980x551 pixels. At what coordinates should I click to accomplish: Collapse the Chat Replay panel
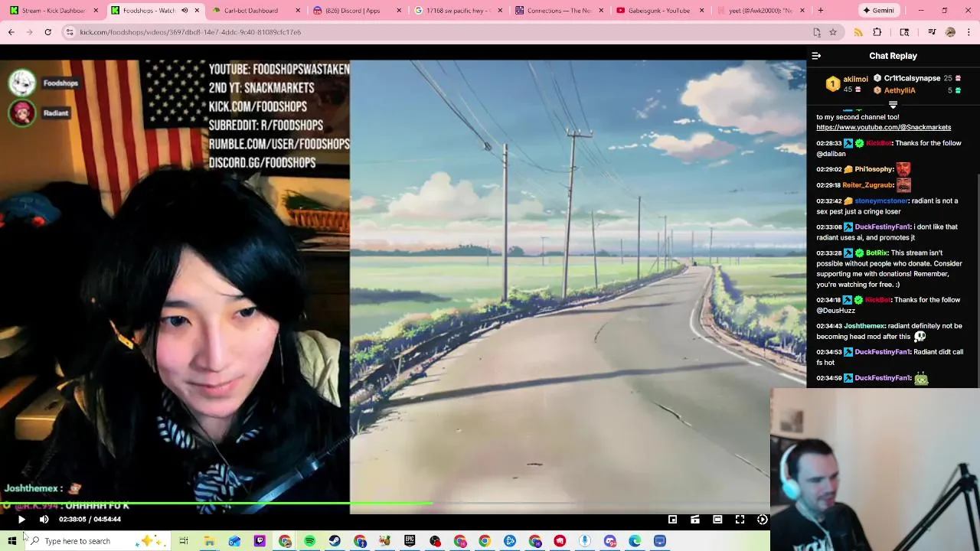[x=816, y=56]
